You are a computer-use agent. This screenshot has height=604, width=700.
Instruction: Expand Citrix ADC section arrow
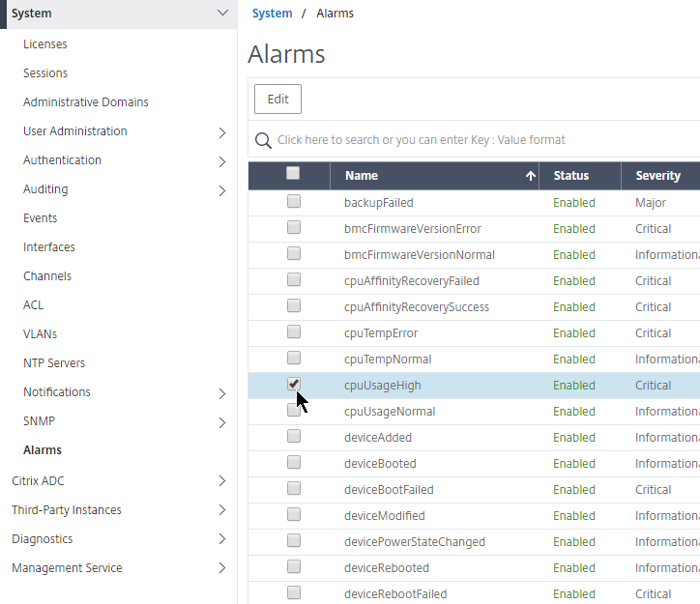[x=222, y=481]
